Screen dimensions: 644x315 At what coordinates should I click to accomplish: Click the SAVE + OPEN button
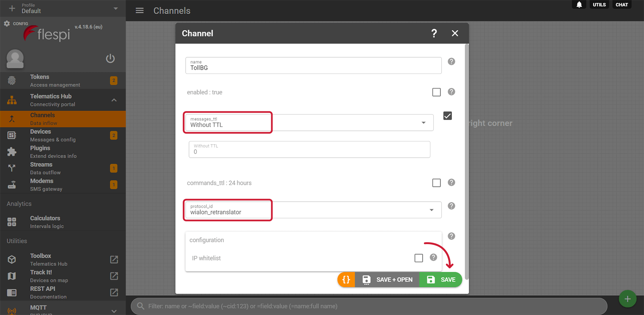[x=387, y=280]
